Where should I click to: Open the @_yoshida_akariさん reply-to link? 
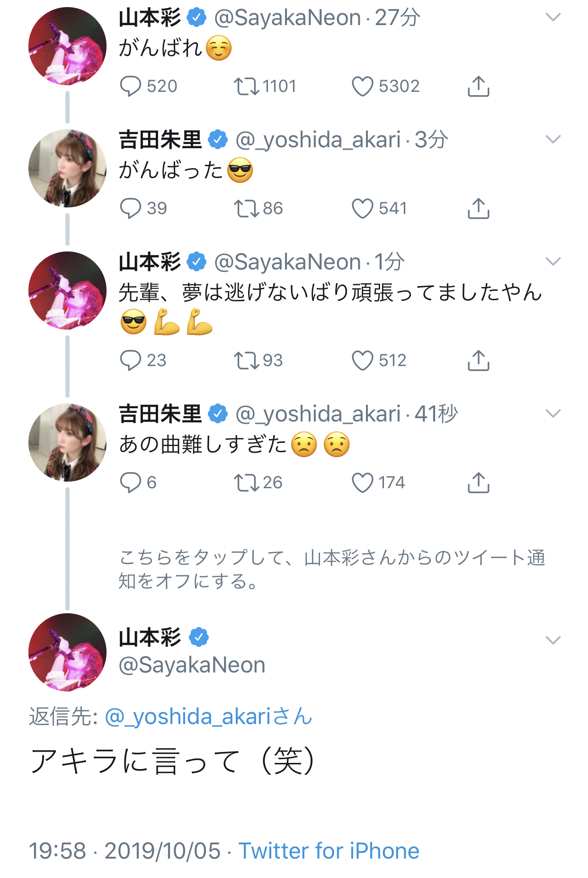pos(208,717)
